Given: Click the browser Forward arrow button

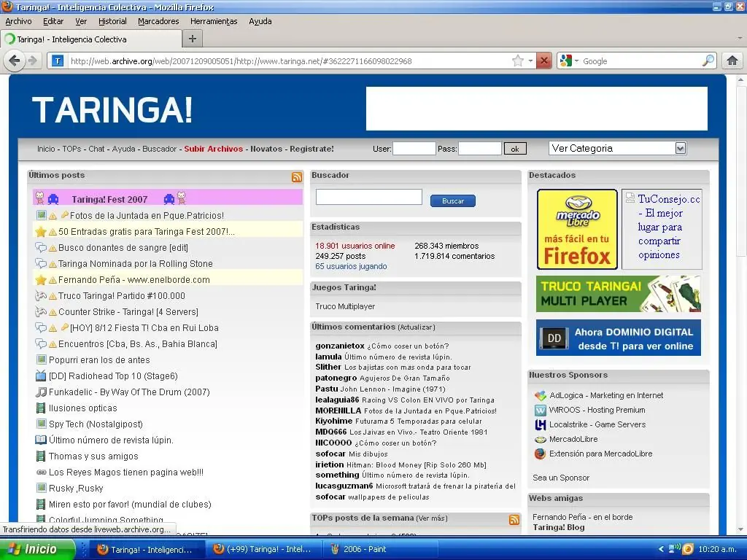Looking at the screenshot, I should [32, 61].
